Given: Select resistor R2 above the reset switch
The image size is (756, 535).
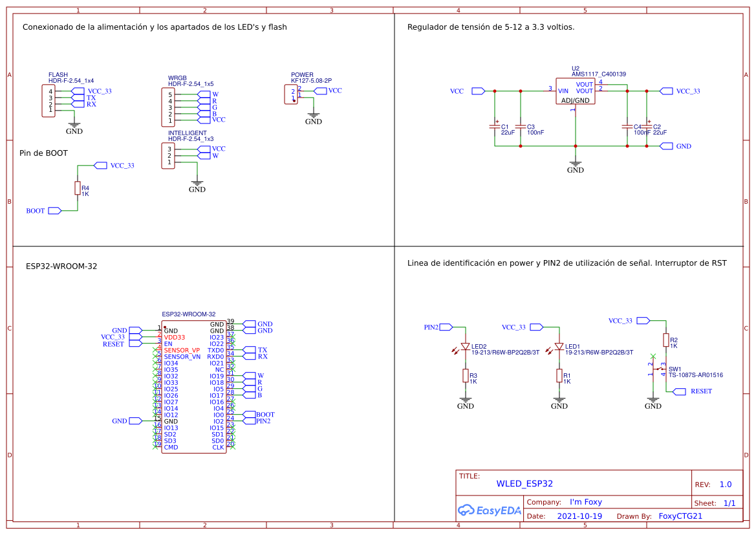Looking at the screenshot, I should coord(665,340).
